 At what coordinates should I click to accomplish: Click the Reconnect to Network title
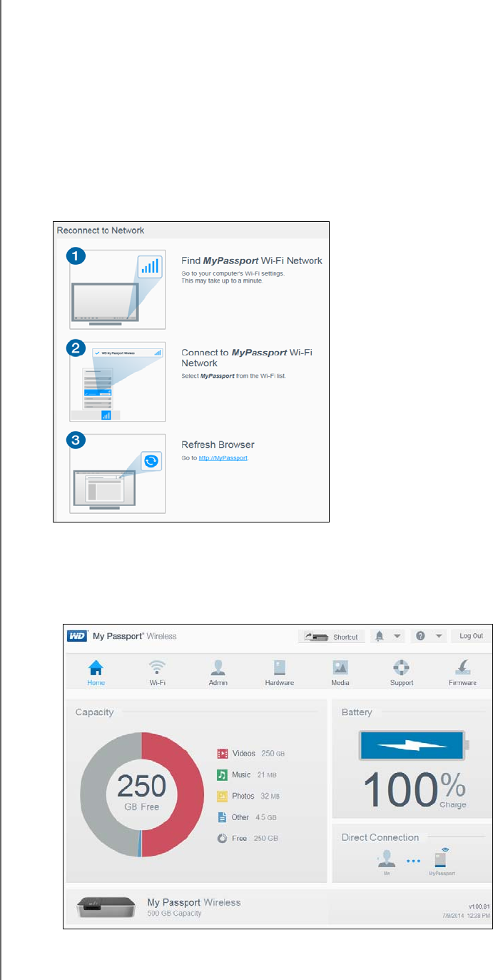point(101,230)
